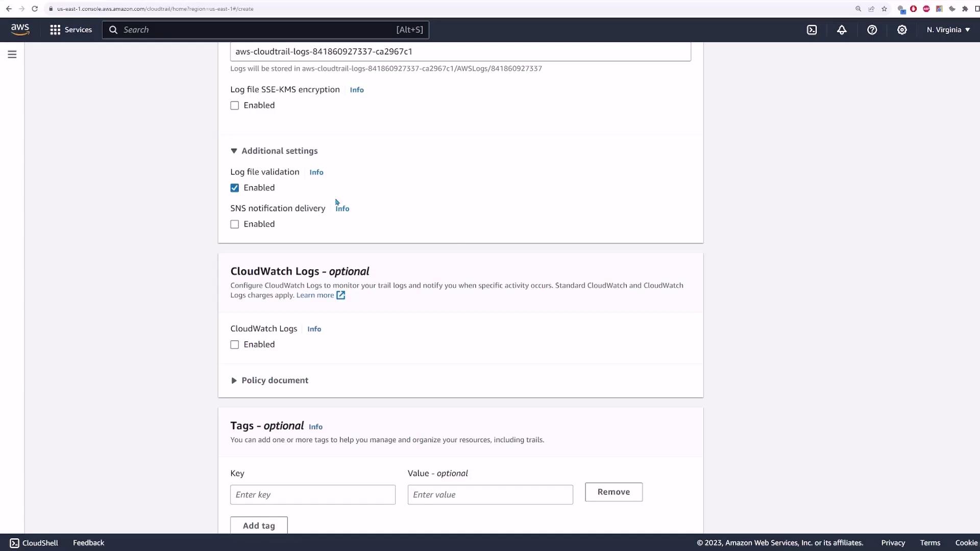The image size is (980, 551).
Task: Open the help question mark icon
Action: point(872,30)
